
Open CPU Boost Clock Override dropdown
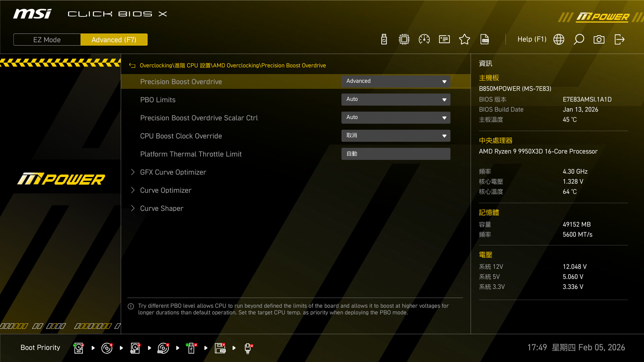click(x=396, y=135)
